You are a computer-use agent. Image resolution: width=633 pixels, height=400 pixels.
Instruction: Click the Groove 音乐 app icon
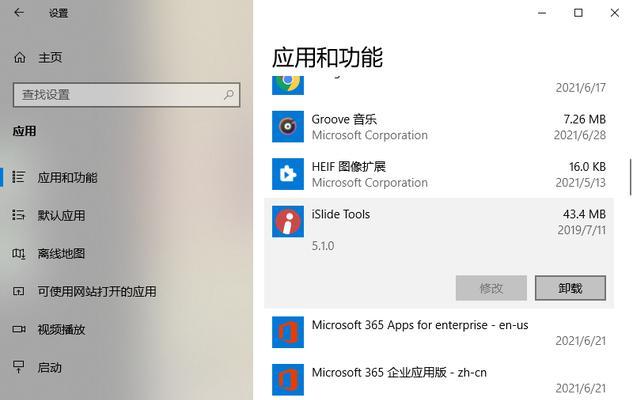pyautogui.click(x=288, y=127)
